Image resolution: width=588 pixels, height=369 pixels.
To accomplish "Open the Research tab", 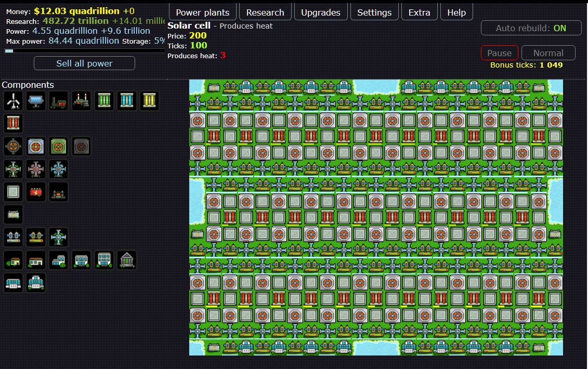I will click(x=265, y=12).
